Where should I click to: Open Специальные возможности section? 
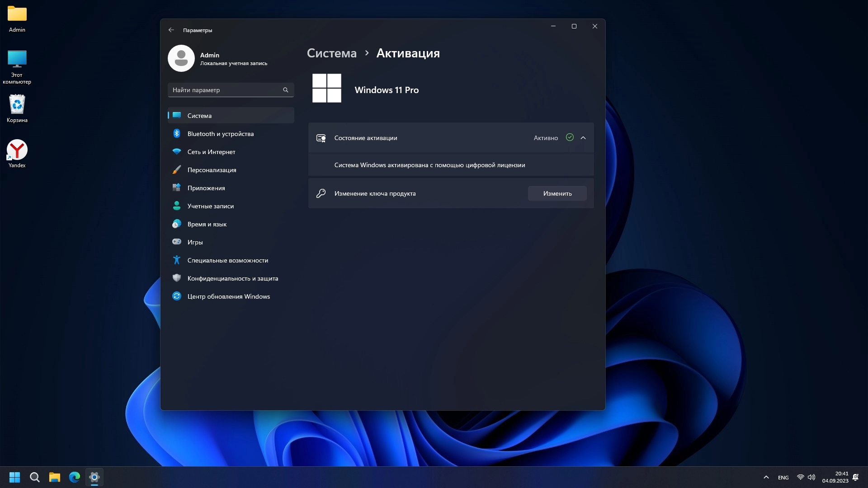pyautogui.click(x=227, y=260)
